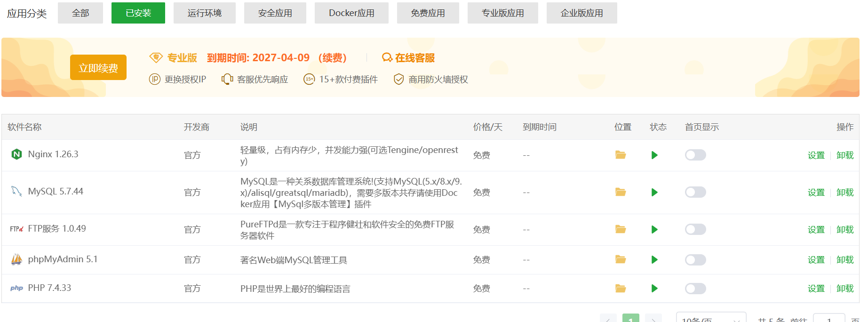
Task: Click the PHP是世界上最好的编程语言 description
Action: tap(295, 289)
